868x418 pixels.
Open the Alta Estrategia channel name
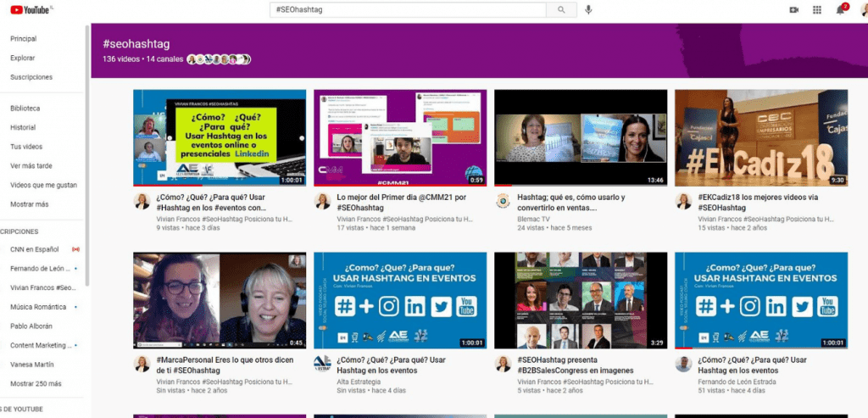pyautogui.click(x=359, y=382)
